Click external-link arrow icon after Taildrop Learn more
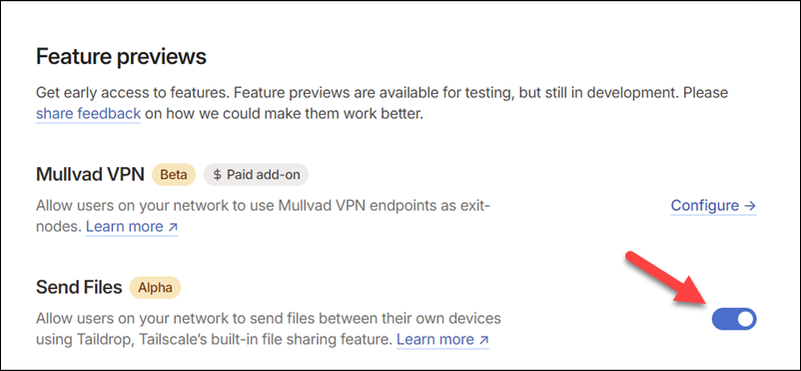The width and height of the screenshot is (801, 371). click(484, 340)
